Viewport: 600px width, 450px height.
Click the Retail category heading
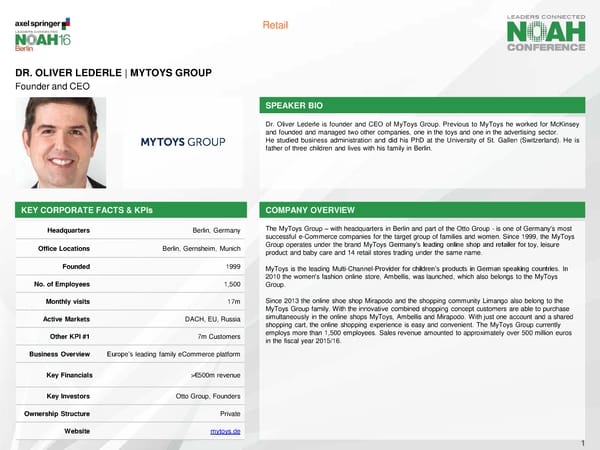click(275, 25)
